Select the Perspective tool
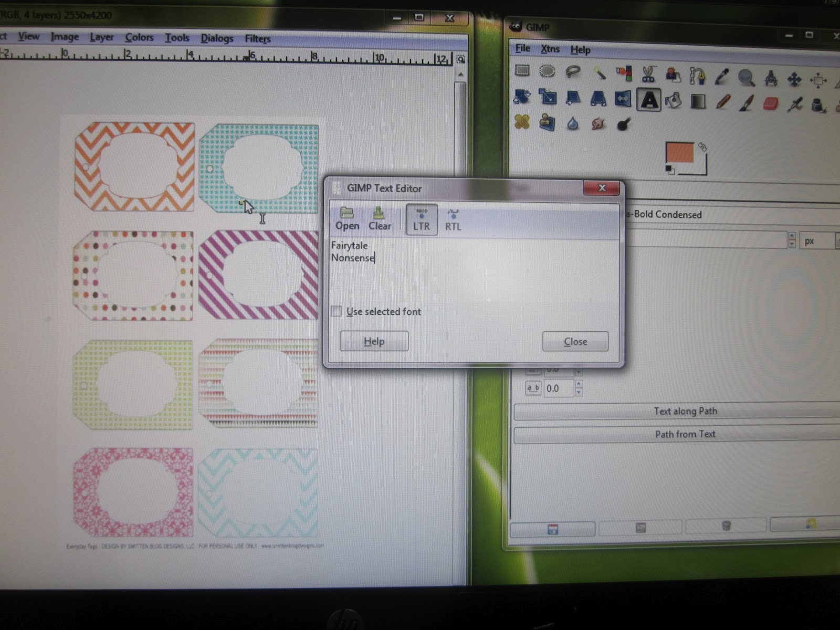The image size is (840, 630). pos(598,98)
